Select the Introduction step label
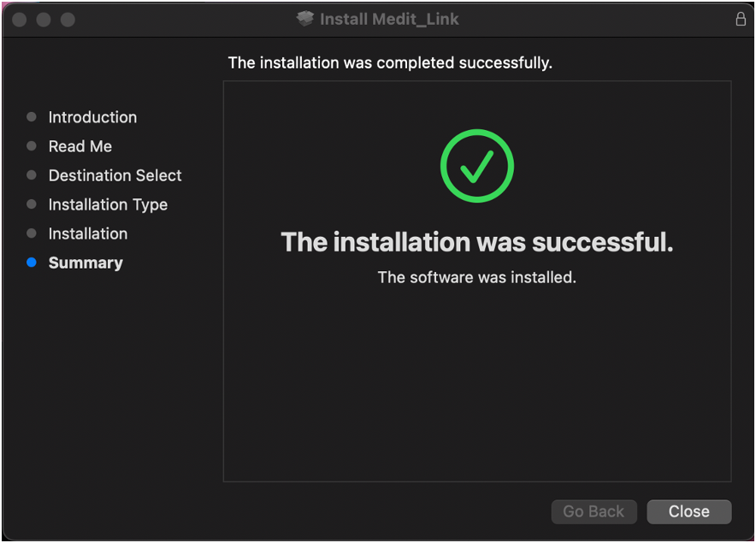The width and height of the screenshot is (756, 543). pos(92,117)
